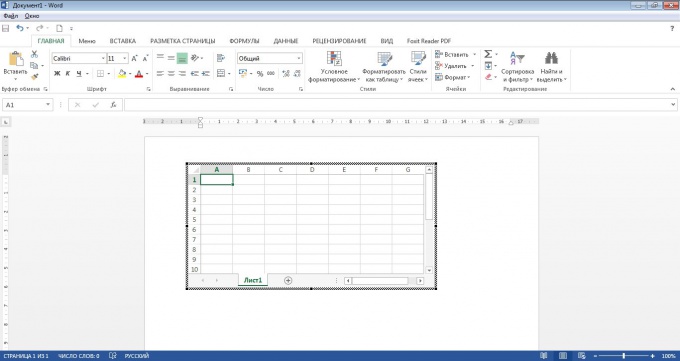Open the Общий number format dropdown
The width and height of the screenshot is (680, 361).
299,58
